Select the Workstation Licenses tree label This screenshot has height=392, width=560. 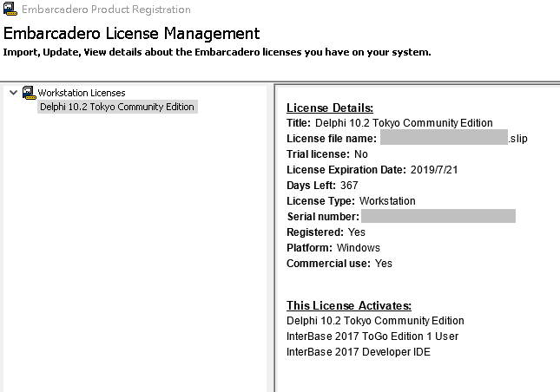tap(82, 93)
